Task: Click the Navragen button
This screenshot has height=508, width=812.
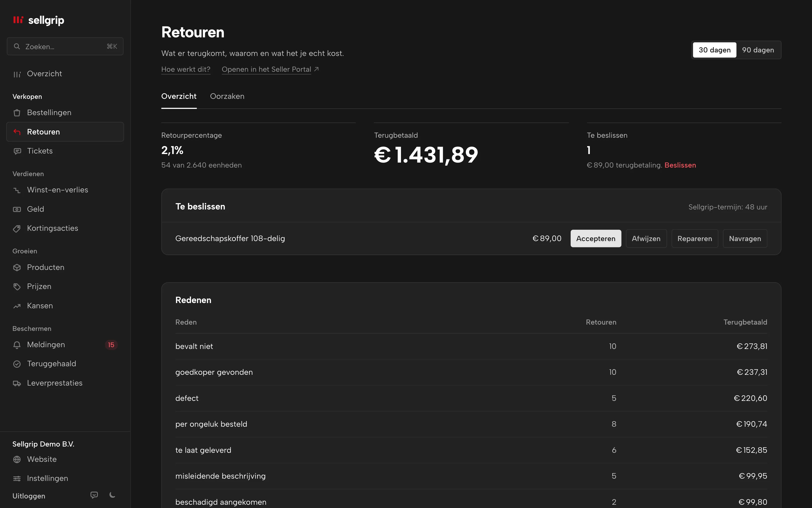Action: coord(745,239)
